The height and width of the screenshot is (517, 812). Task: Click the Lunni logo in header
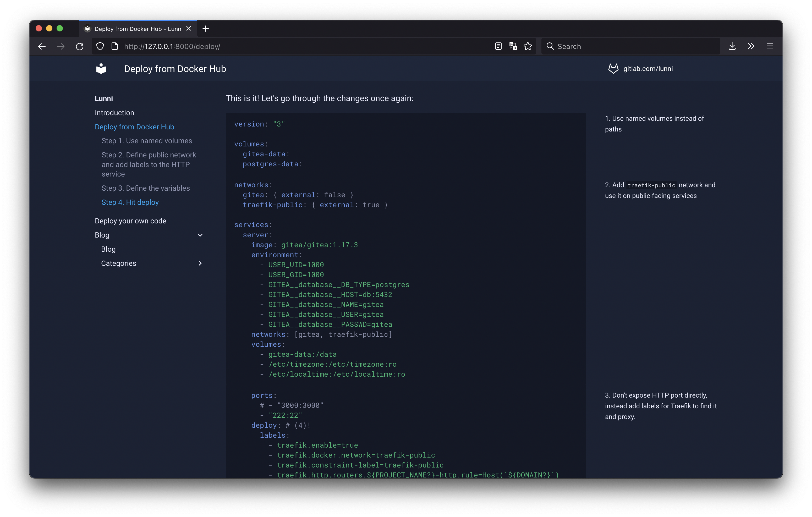(101, 68)
